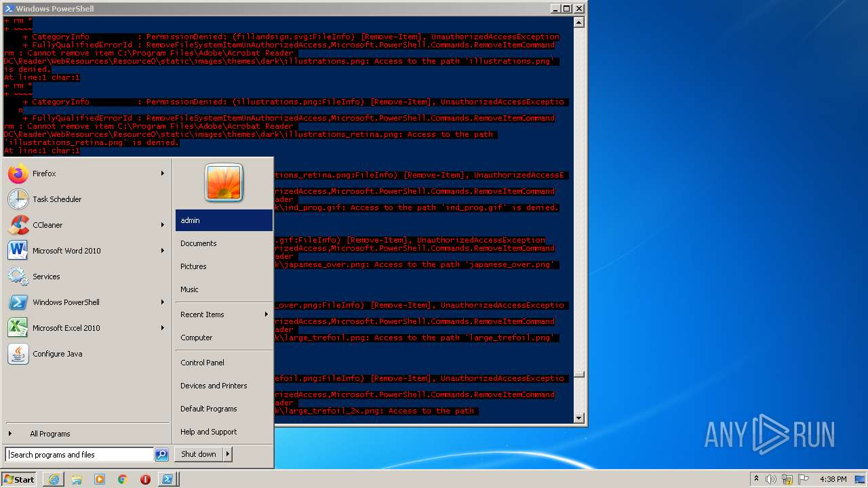Click PowerShell window title bar icon
This screenshot has width=868, height=488.
tap(9, 9)
